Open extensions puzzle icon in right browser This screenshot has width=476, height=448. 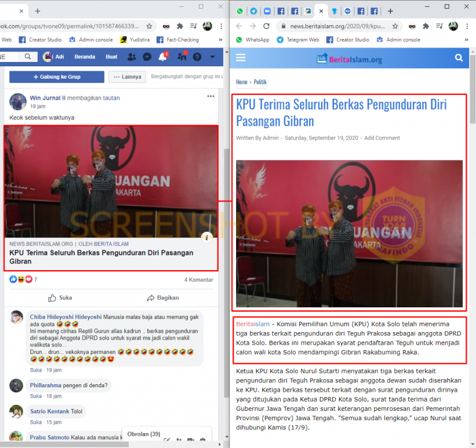pos(426,26)
